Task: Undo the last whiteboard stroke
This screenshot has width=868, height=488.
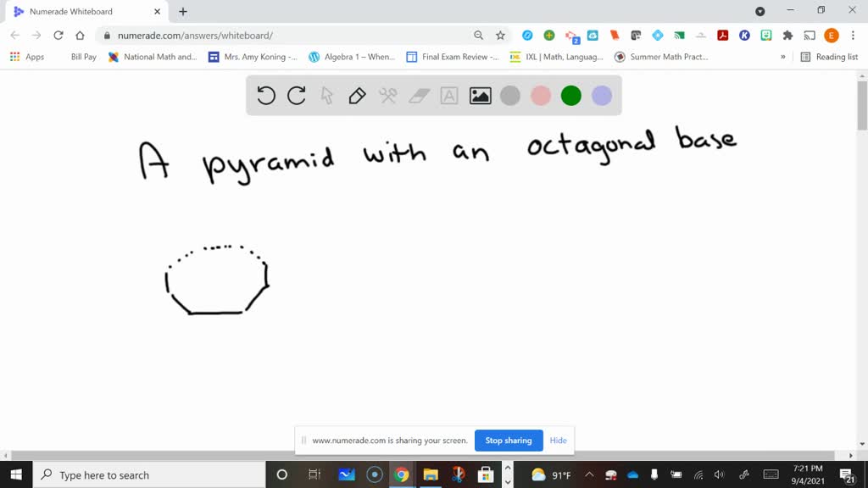Action: click(265, 96)
